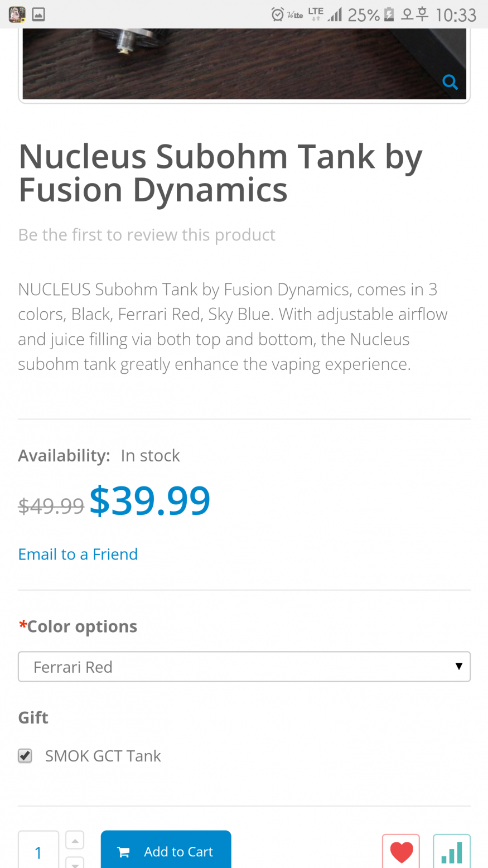This screenshot has width=488, height=868.
Task: Decrease quantity with the down arrow
Action: (x=75, y=862)
